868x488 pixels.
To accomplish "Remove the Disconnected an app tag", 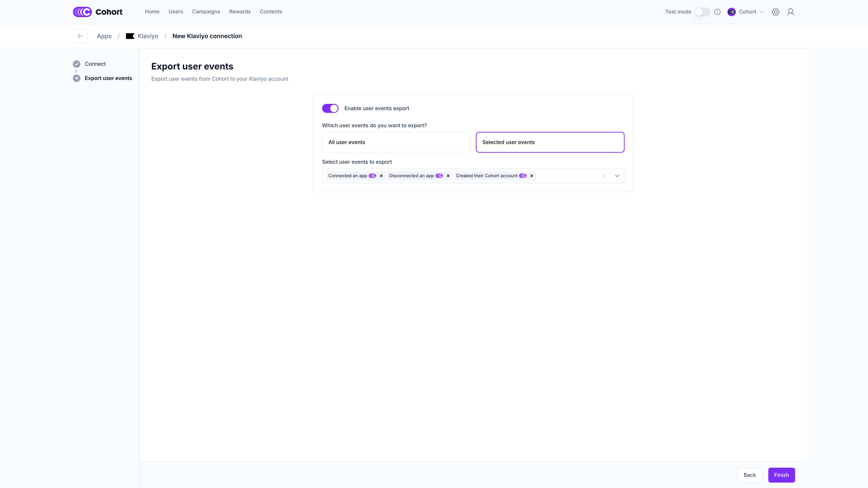I will point(448,176).
